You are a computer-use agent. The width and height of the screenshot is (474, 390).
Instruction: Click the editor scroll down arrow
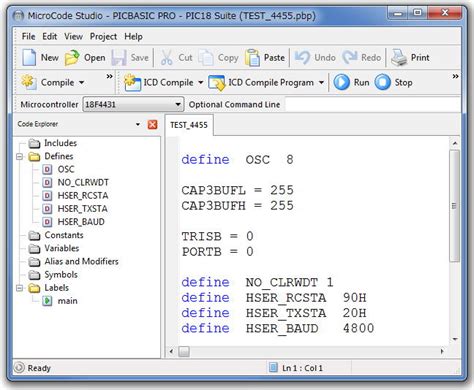click(x=454, y=339)
